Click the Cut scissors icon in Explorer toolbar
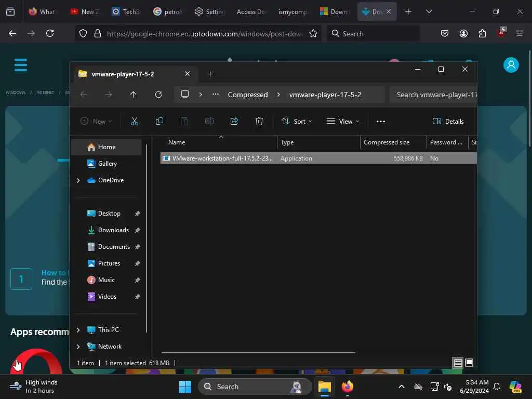 tap(135, 121)
